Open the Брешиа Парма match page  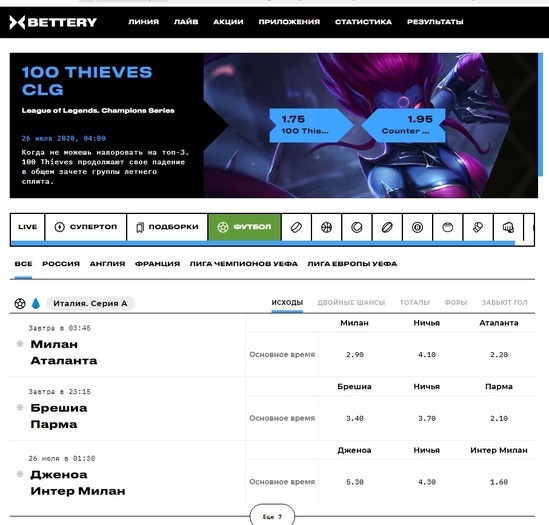(59, 416)
